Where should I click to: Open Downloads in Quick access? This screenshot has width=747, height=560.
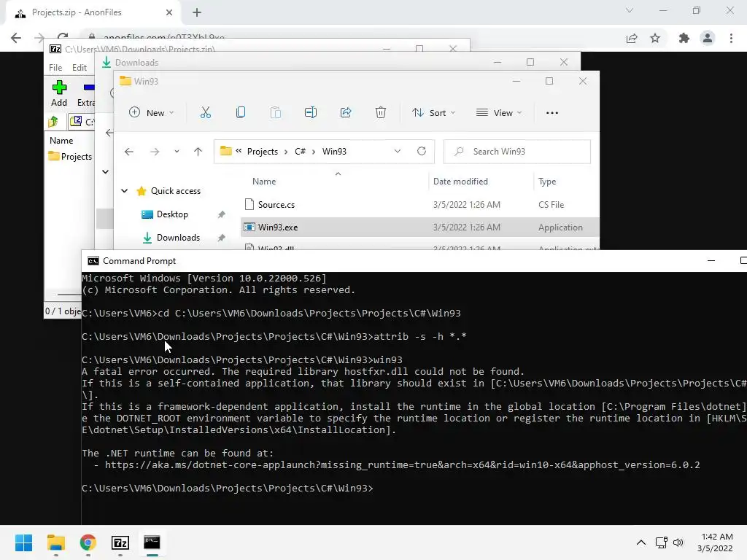pyautogui.click(x=178, y=238)
